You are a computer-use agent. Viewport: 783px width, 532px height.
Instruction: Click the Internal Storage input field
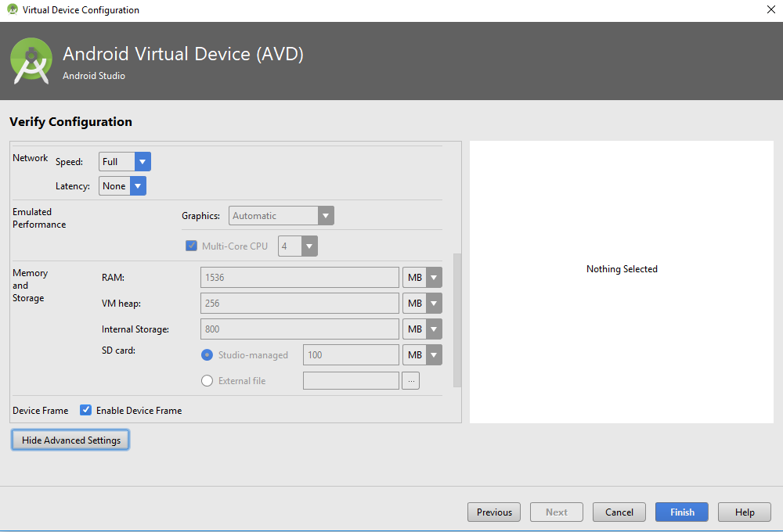click(300, 329)
